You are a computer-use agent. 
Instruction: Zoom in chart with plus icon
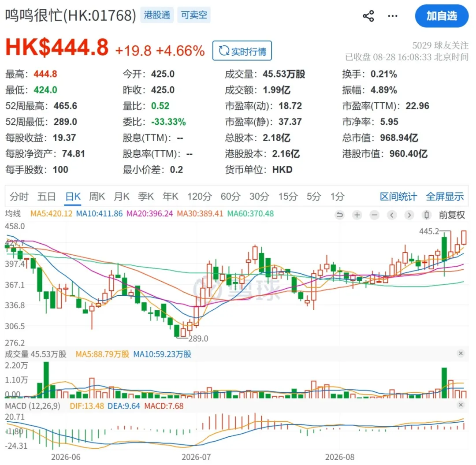(357, 215)
